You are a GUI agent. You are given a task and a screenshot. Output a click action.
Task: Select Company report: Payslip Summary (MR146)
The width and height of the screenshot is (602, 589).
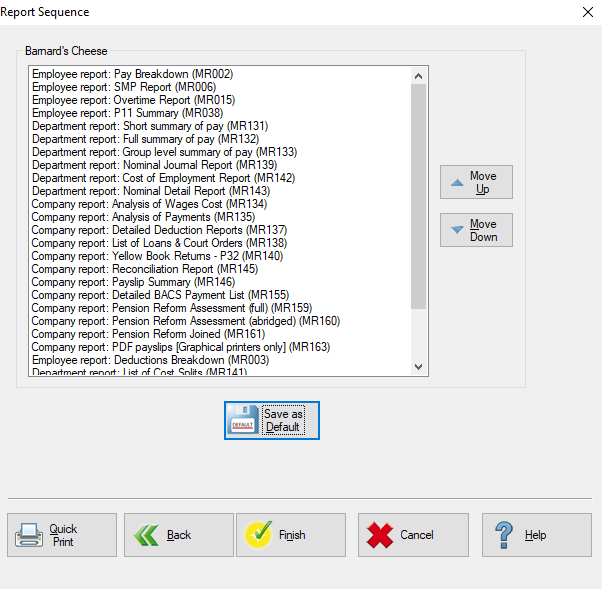133,282
